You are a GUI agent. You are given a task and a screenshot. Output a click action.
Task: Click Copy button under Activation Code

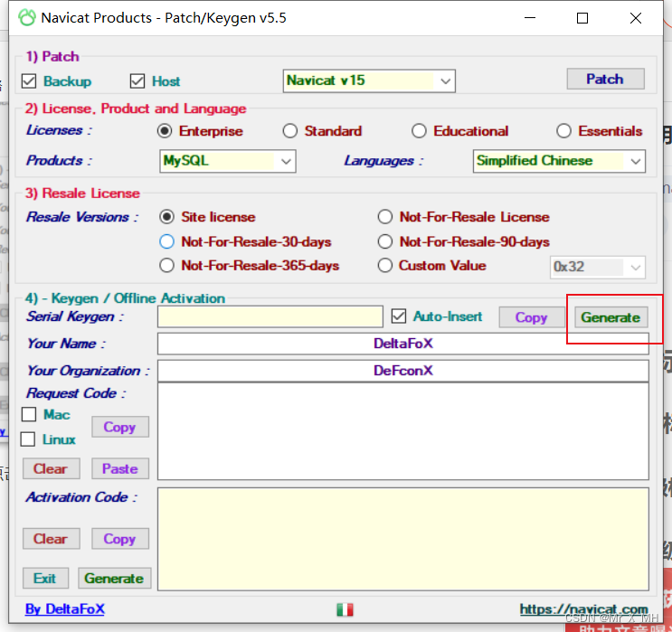[x=120, y=539]
